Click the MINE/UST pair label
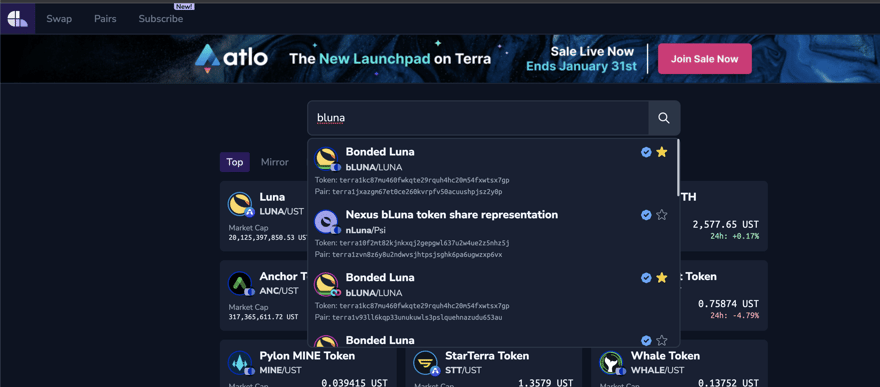The width and height of the screenshot is (880, 387). coord(281,370)
